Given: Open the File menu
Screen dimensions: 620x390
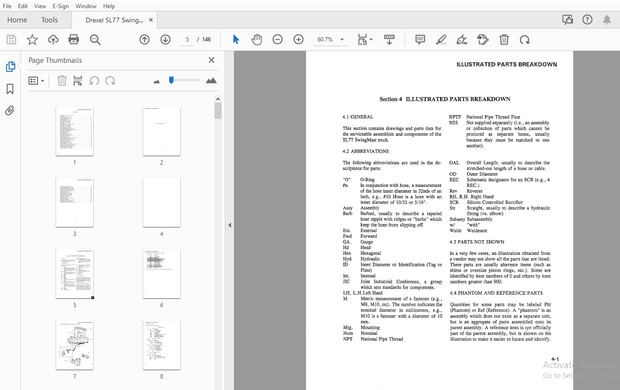Looking at the screenshot, I should [7, 6].
